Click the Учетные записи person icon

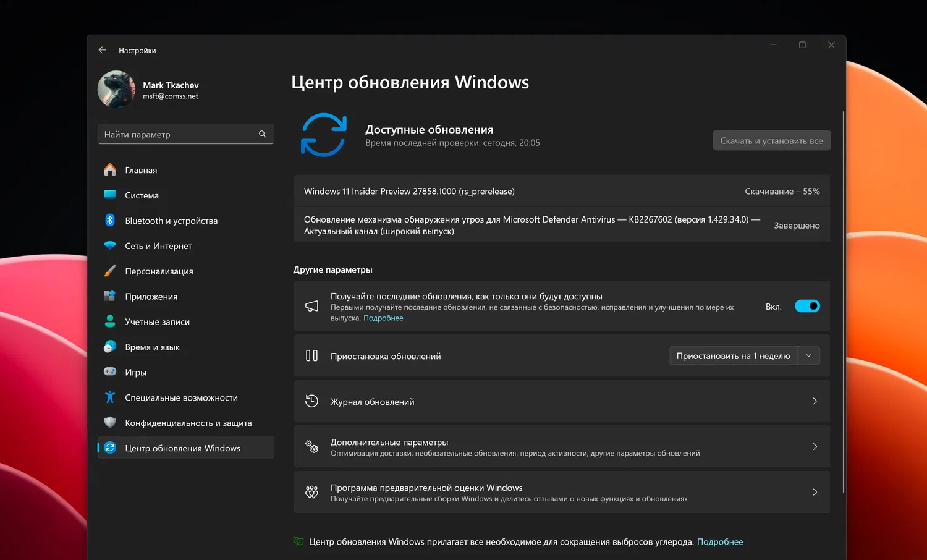point(110,321)
